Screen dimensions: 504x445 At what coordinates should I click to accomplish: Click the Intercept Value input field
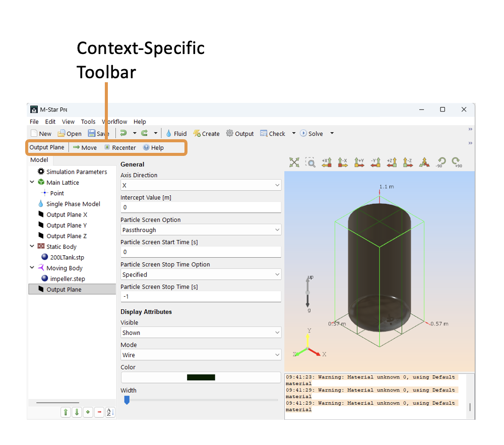pos(201,207)
